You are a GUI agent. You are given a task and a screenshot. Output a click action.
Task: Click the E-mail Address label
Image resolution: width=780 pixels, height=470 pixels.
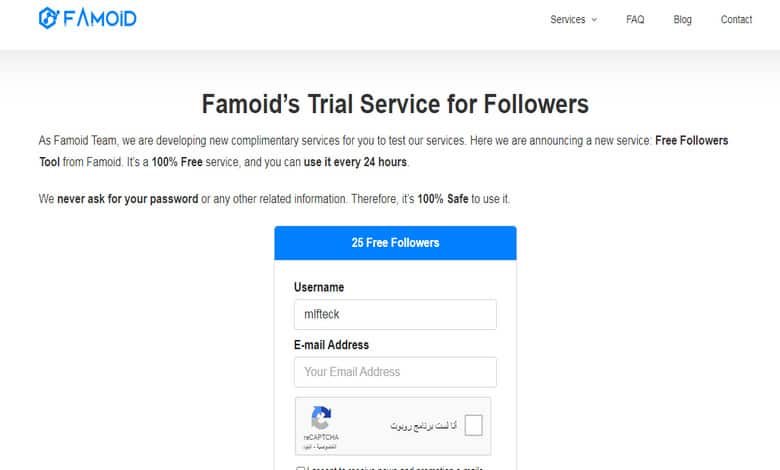click(x=331, y=345)
